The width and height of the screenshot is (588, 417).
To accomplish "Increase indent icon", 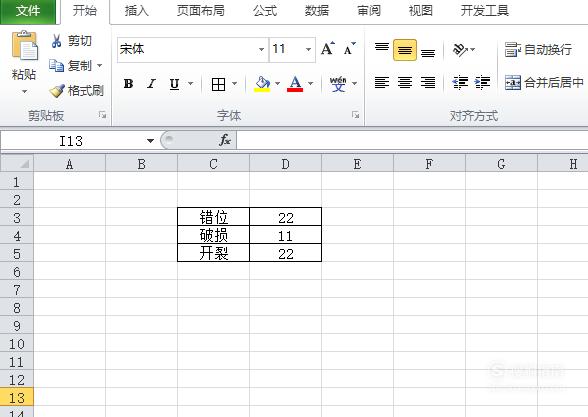I will (x=482, y=82).
